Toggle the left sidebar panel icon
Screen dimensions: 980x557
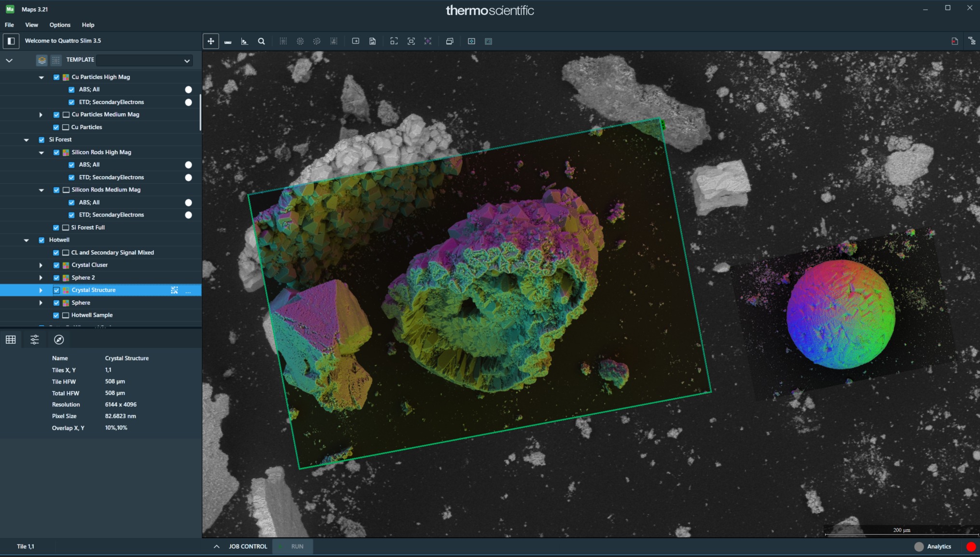[11, 41]
